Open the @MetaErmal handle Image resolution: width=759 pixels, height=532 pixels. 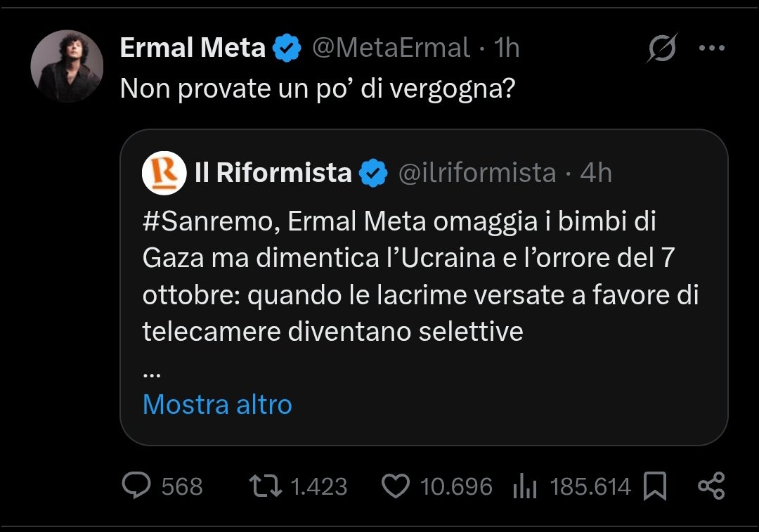point(390,48)
